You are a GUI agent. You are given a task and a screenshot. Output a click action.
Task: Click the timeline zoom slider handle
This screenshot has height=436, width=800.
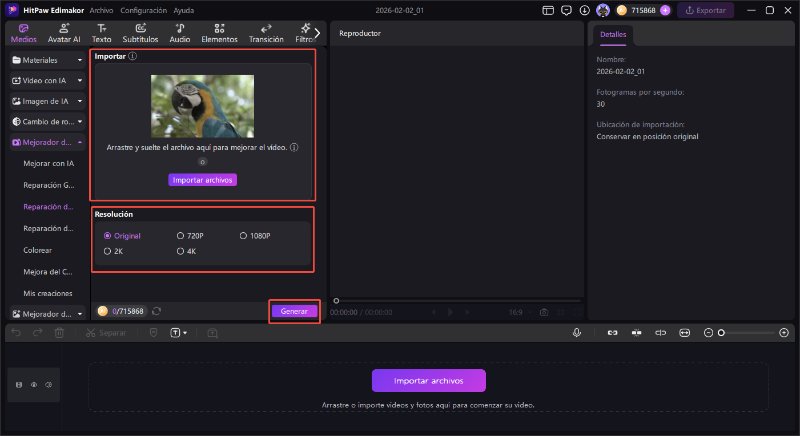[721, 333]
